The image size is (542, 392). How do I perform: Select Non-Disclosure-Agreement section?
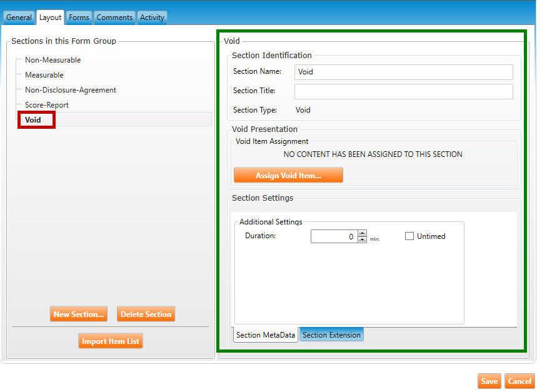(70, 90)
